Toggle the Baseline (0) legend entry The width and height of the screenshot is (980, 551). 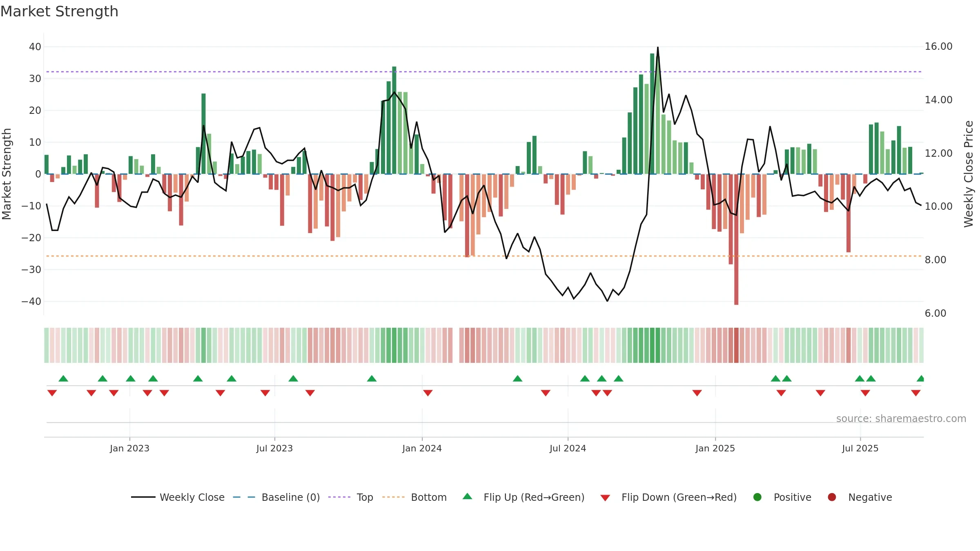276,497
